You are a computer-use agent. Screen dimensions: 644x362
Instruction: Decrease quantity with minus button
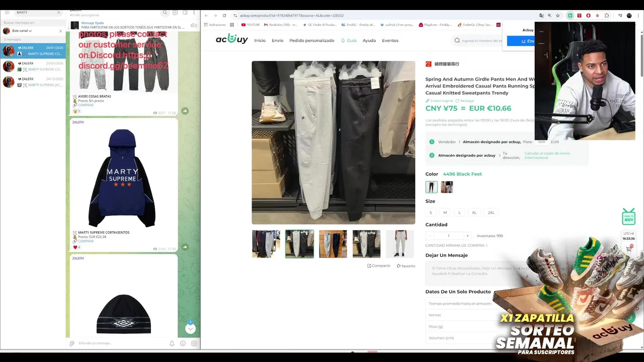tap(429, 236)
